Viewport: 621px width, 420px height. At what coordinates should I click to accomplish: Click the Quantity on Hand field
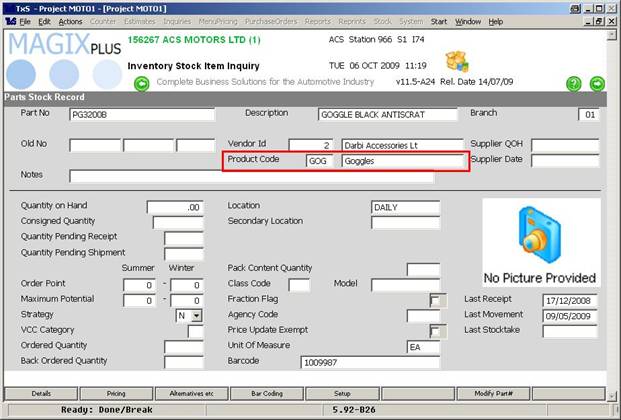coord(175,207)
